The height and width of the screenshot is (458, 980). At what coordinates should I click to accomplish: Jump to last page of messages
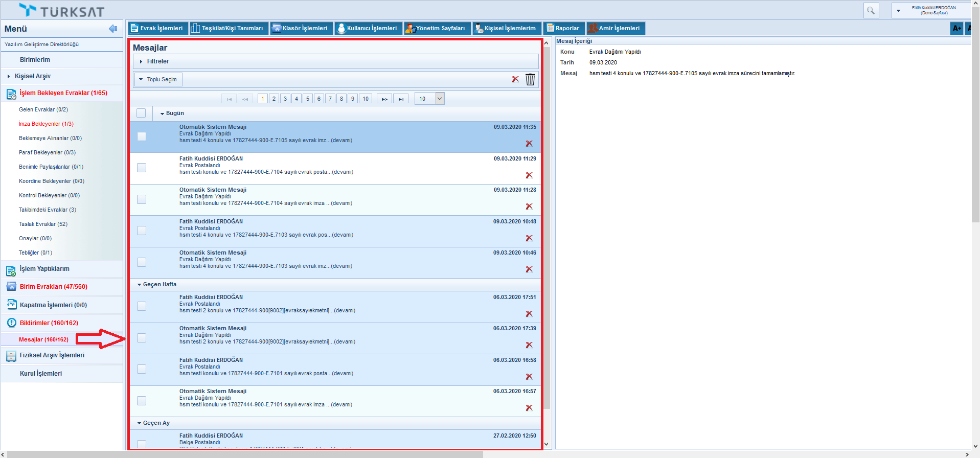click(401, 99)
